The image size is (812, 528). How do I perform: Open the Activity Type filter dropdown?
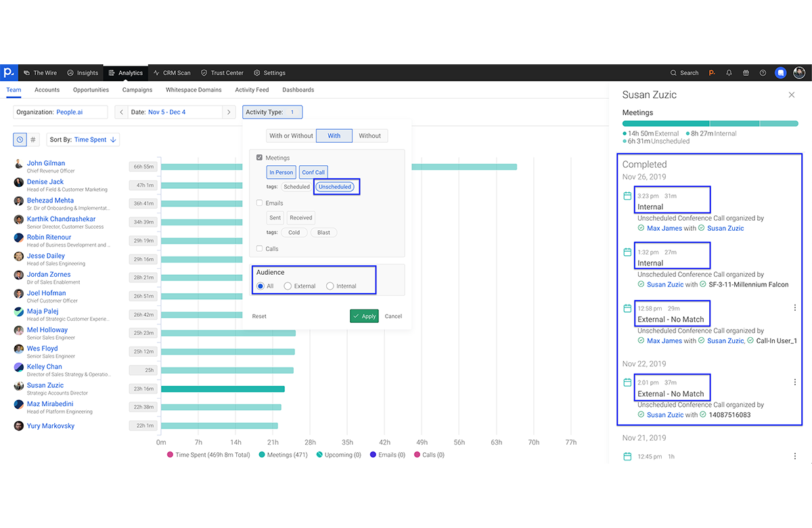coord(273,112)
